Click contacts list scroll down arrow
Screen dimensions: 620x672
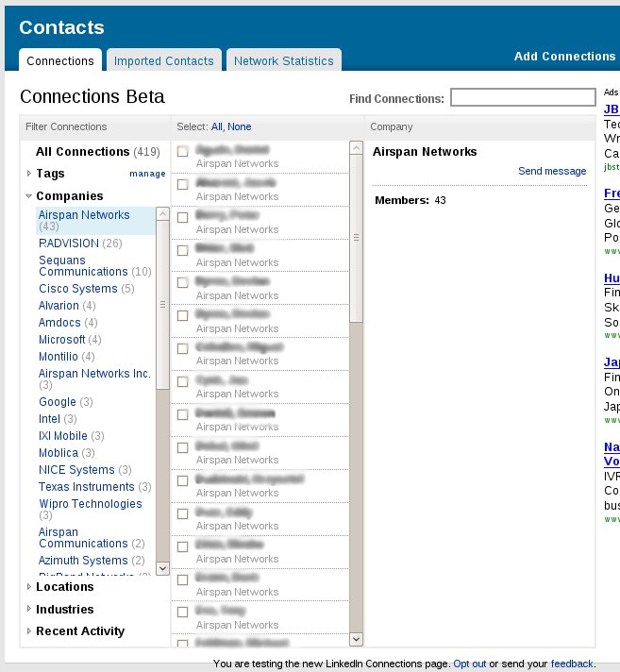point(356,639)
